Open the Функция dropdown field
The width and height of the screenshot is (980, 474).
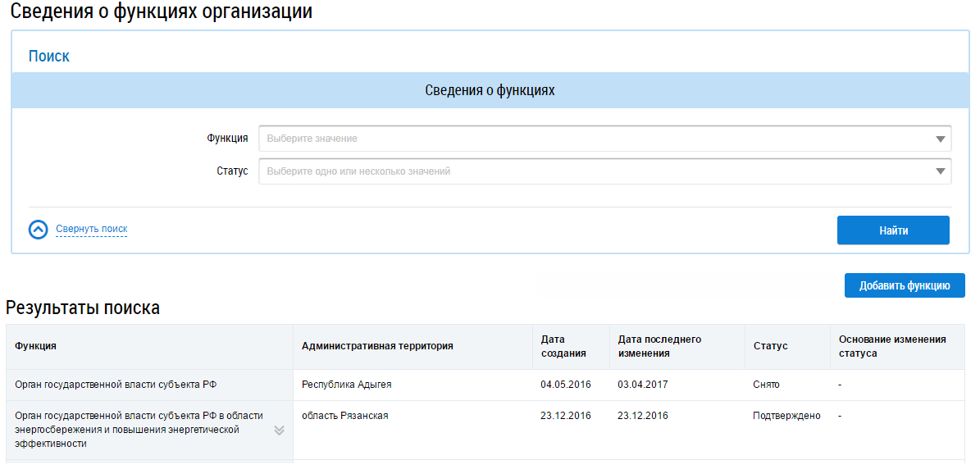pos(604,139)
